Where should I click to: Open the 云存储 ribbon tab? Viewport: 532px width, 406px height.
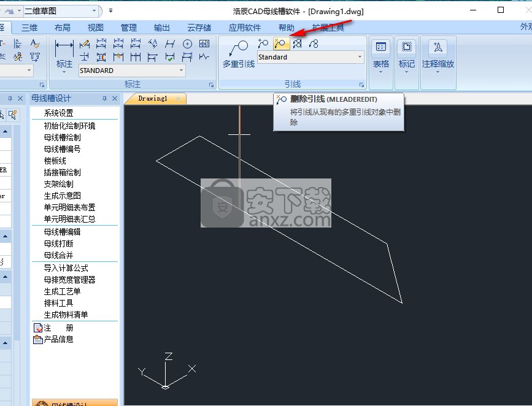pyautogui.click(x=199, y=28)
